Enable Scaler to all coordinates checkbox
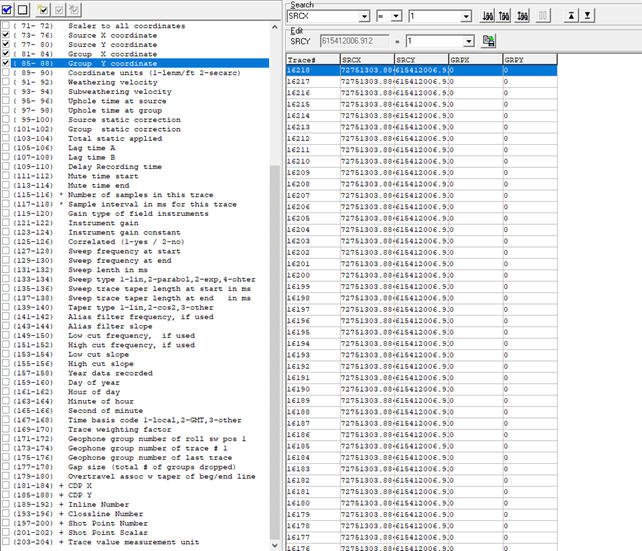This screenshot has height=551, width=642. (x=8, y=26)
